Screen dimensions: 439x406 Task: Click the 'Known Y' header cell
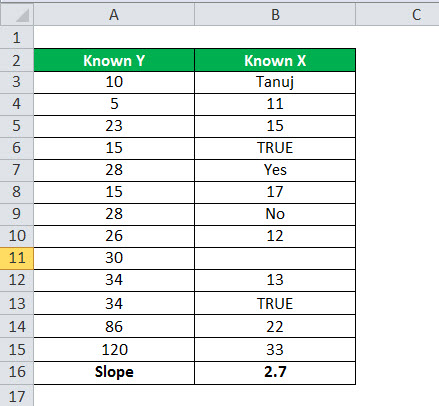click(x=114, y=60)
